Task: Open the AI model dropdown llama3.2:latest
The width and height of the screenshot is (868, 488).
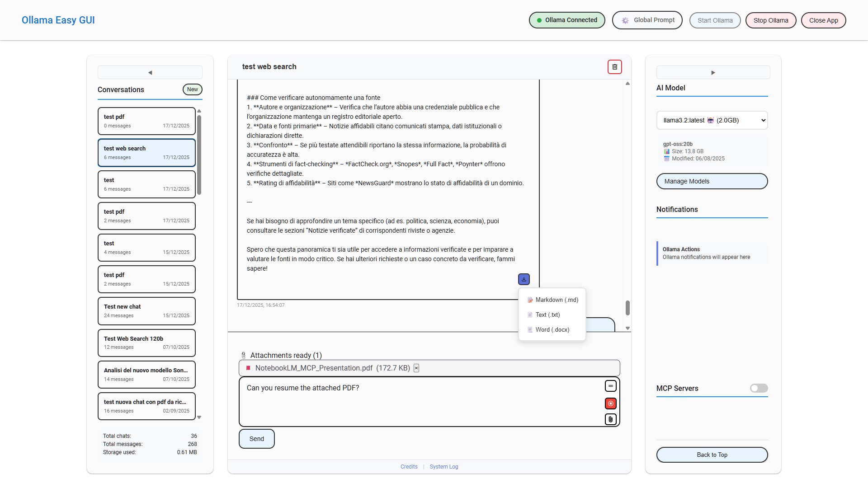Action: (x=712, y=120)
